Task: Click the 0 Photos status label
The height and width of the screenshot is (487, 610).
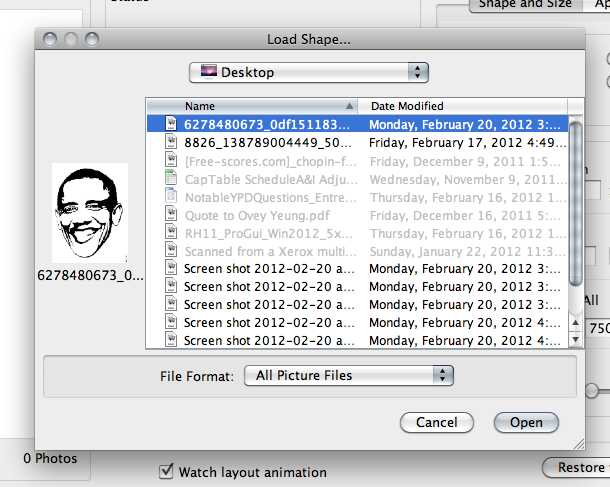Action: point(50,458)
